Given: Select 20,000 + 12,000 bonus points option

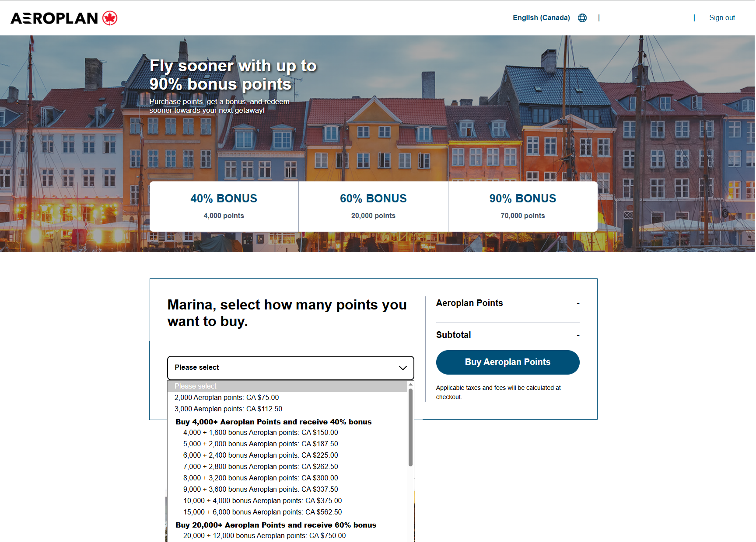Looking at the screenshot, I should tap(264, 535).
